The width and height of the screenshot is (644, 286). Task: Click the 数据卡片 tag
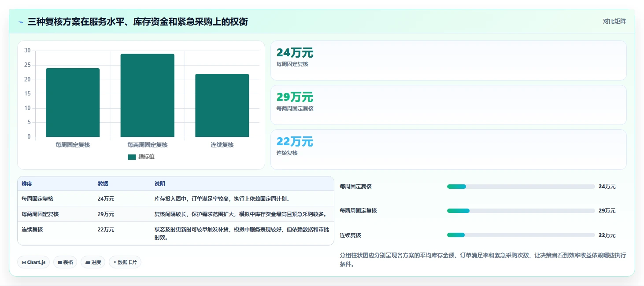[125, 262]
